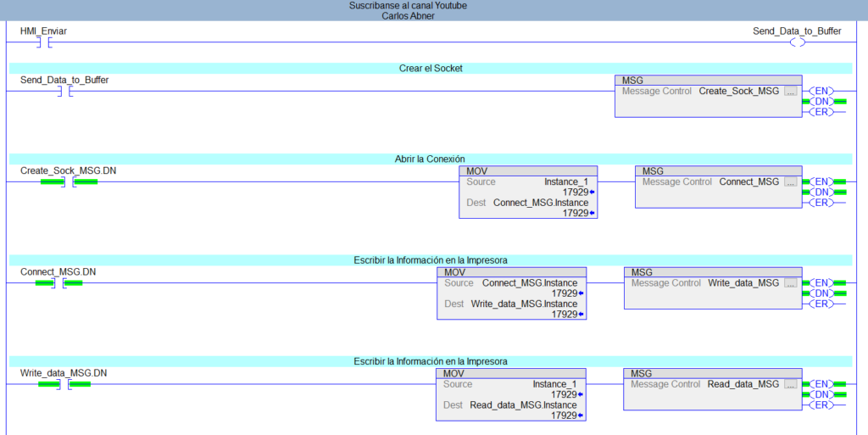This screenshot has height=435, width=868.
Task: Click the Connect_MSG.DN contact
Action: click(59, 282)
